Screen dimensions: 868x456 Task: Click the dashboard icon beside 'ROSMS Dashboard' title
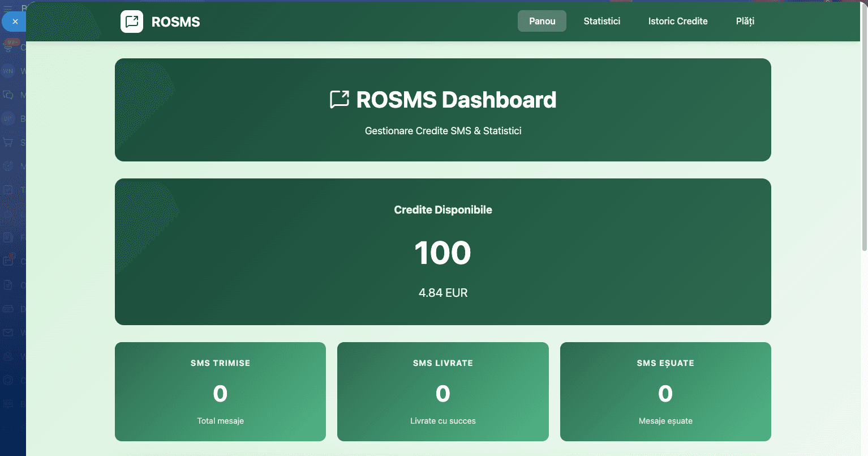(x=339, y=99)
